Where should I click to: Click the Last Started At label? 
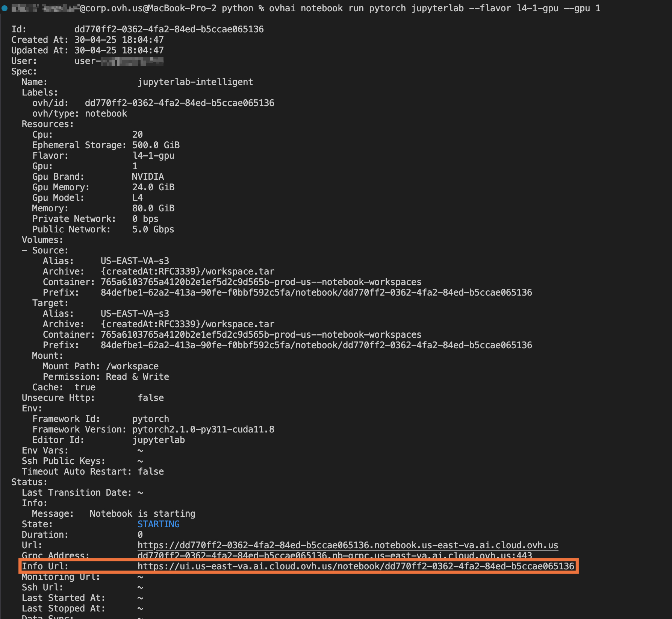[x=64, y=598]
